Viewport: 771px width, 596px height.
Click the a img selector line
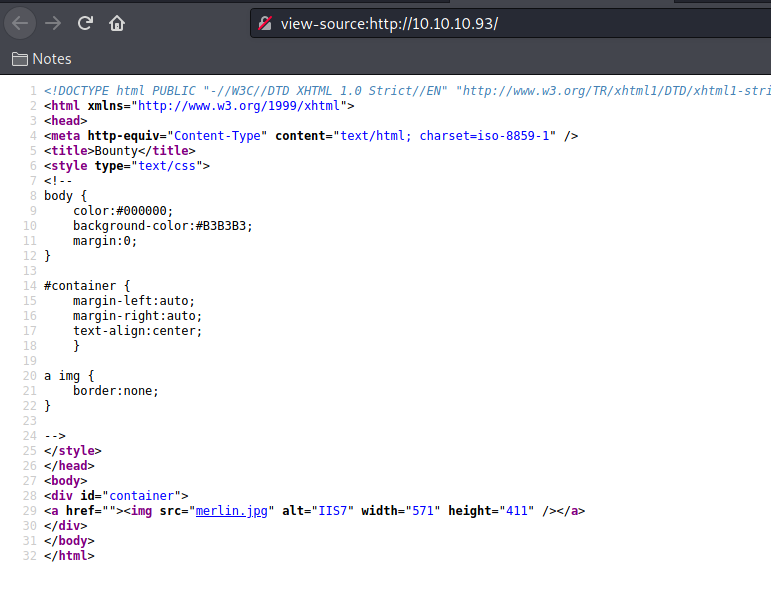click(69, 376)
